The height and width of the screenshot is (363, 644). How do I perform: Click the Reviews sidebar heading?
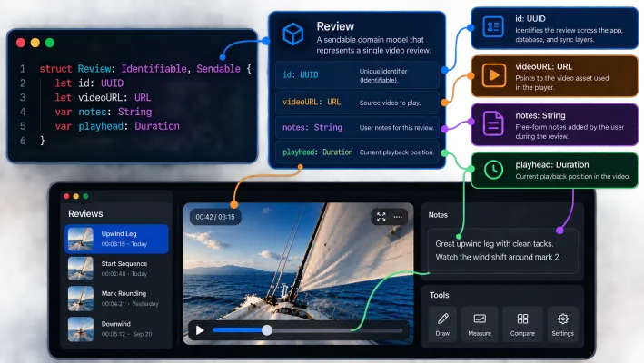pyautogui.click(x=85, y=213)
